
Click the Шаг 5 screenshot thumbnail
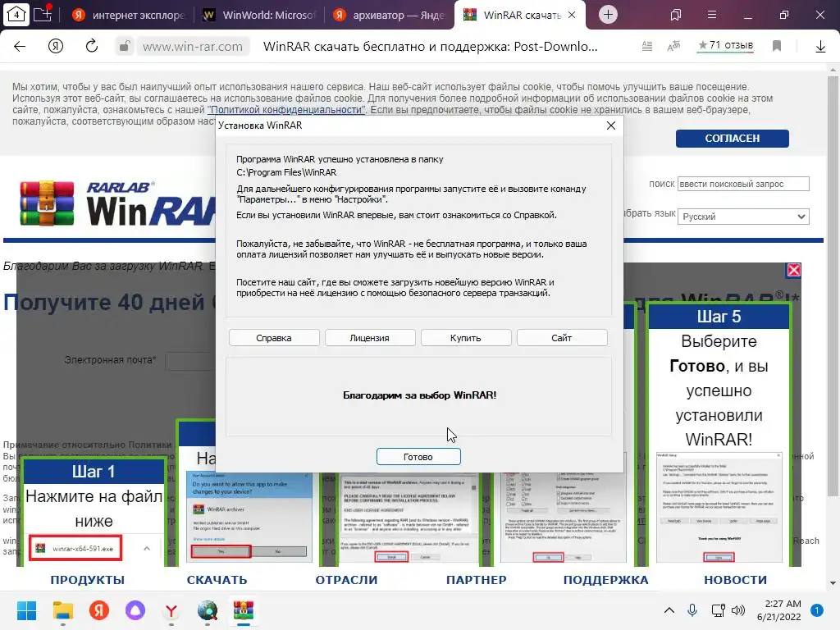719,507
